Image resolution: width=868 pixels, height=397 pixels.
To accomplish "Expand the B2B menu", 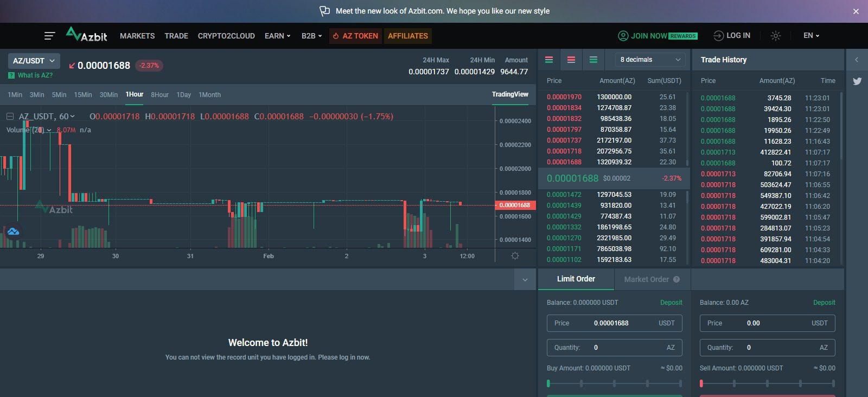I will [311, 36].
